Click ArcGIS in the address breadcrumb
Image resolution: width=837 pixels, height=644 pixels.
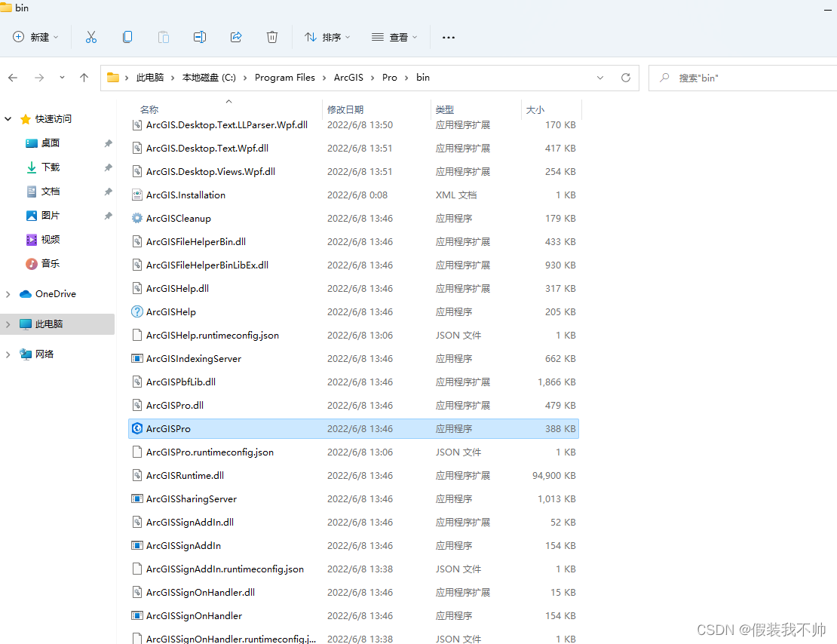pyautogui.click(x=348, y=78)
